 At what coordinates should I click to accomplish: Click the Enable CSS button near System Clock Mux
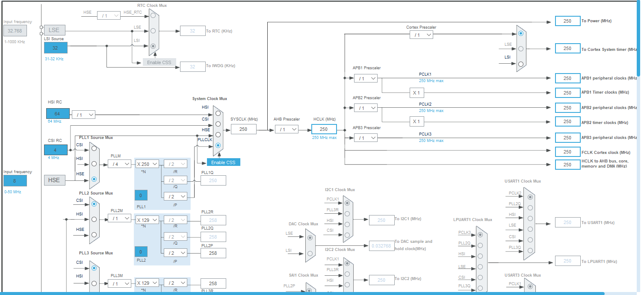(x=223, y=162)
